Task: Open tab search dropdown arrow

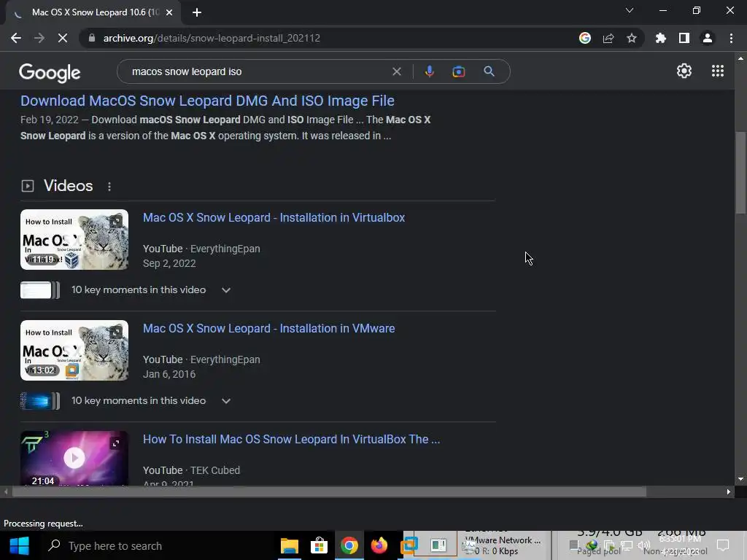Action: pos(630,10)
